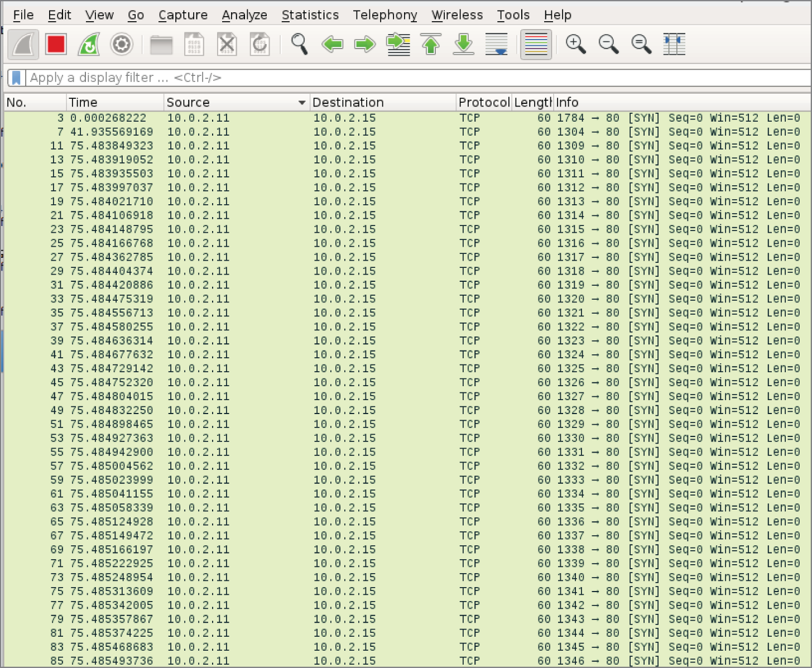Toggle packet list colorization

[536, 45]
